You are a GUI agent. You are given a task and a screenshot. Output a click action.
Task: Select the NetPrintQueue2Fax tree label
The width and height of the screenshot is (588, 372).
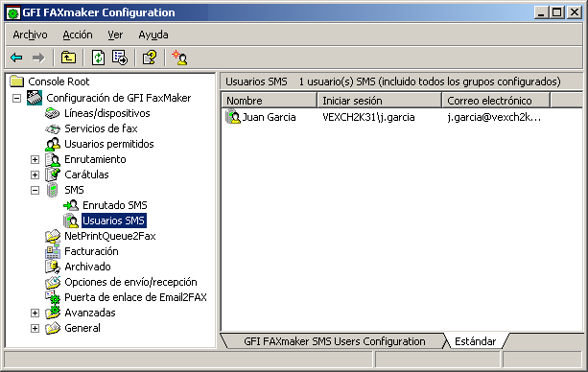[x=110, y=236]
